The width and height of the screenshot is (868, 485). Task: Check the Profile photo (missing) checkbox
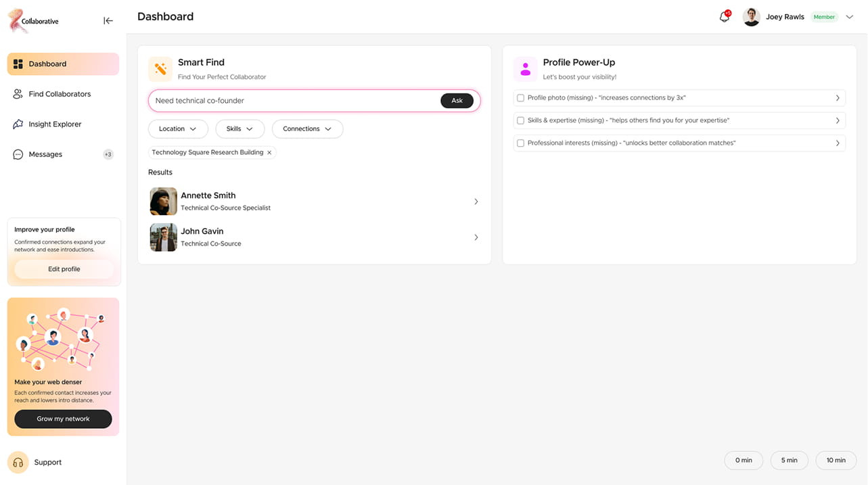520,98
